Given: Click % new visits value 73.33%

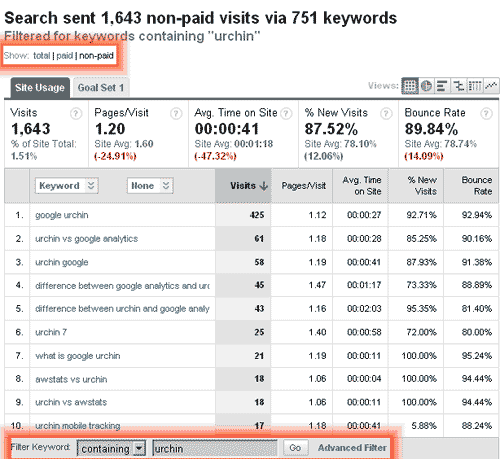Looking at the screenshot, I should [x=421, y=285].
